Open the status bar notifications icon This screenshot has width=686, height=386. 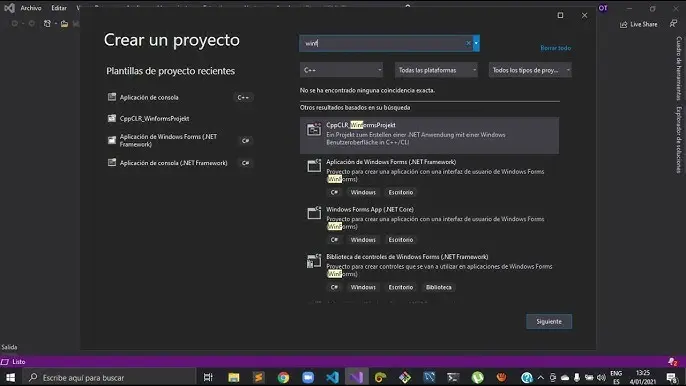pos(673,362)
